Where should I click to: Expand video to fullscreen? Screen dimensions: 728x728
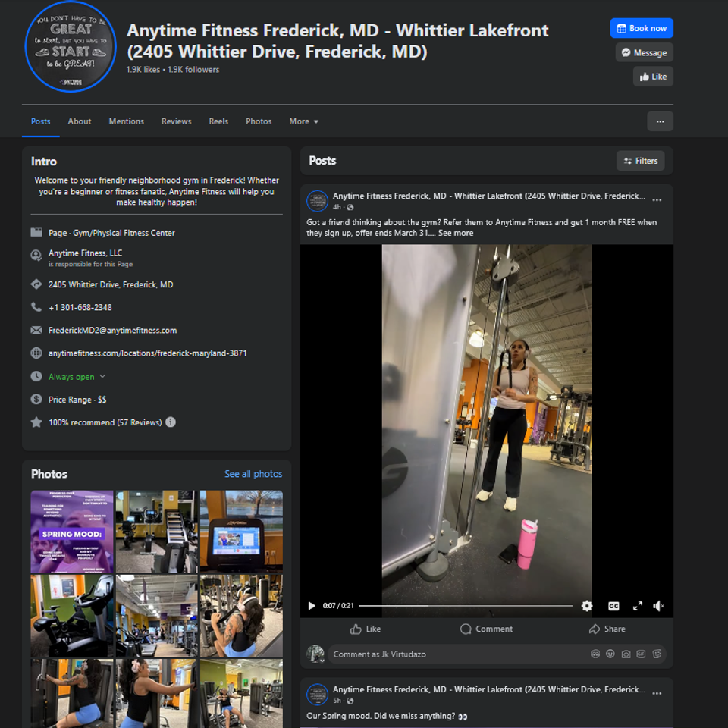tap(638, 606)
